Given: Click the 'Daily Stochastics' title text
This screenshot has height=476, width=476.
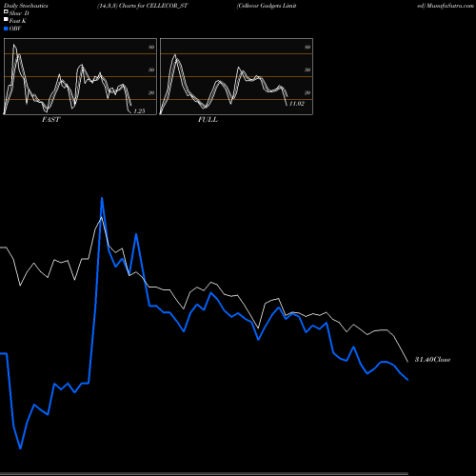Looking at the screenshot, I should pos(26,6).
